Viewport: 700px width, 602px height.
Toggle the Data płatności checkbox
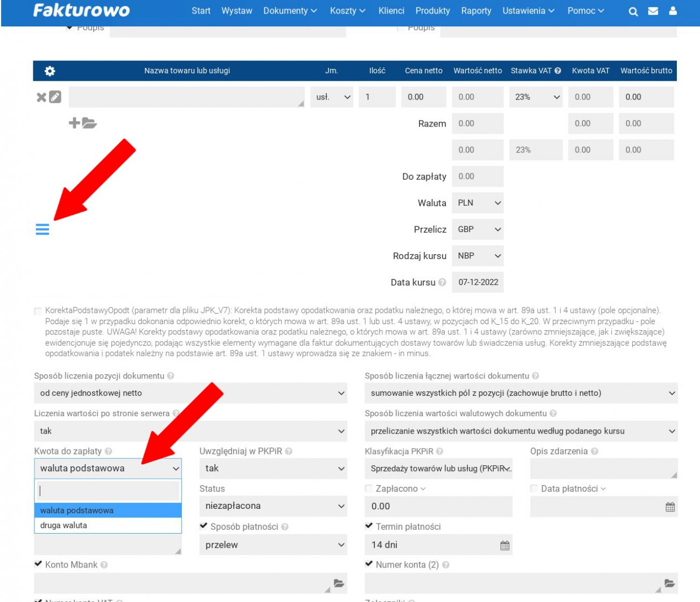pos(534,488)
